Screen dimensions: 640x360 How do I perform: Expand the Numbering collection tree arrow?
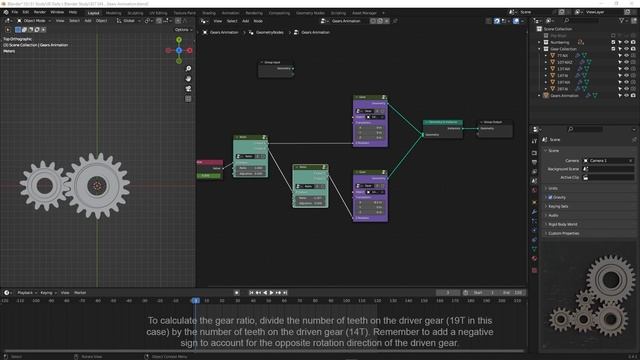[x=539, y=42]
